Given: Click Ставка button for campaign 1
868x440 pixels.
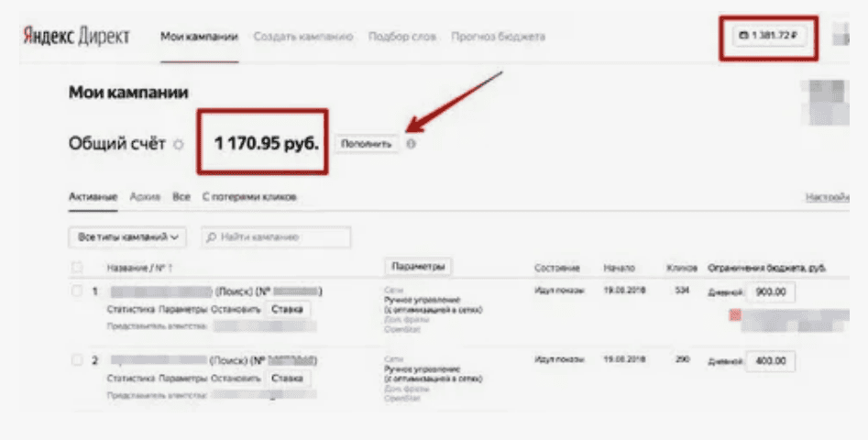Looking at the screenshot, I should pyautogui.click(x=287, y=309).
